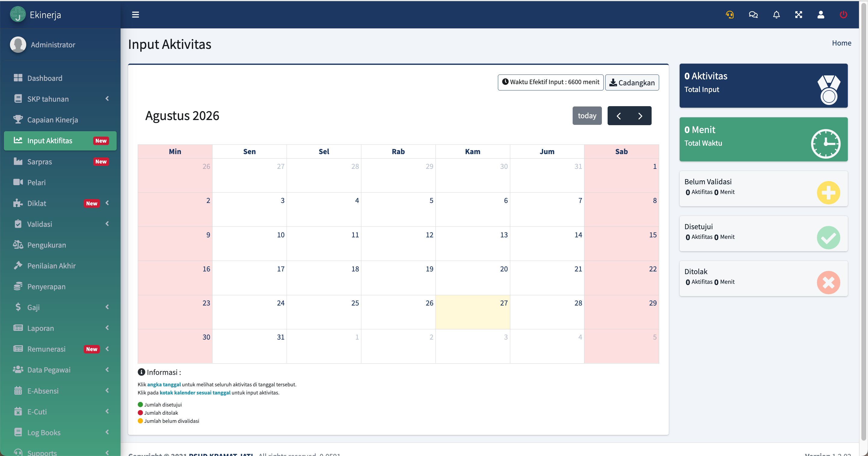The height and width of the screenshot is (456, 868).
Task: Expand the Remunerasi submenu
Action: 107,349
